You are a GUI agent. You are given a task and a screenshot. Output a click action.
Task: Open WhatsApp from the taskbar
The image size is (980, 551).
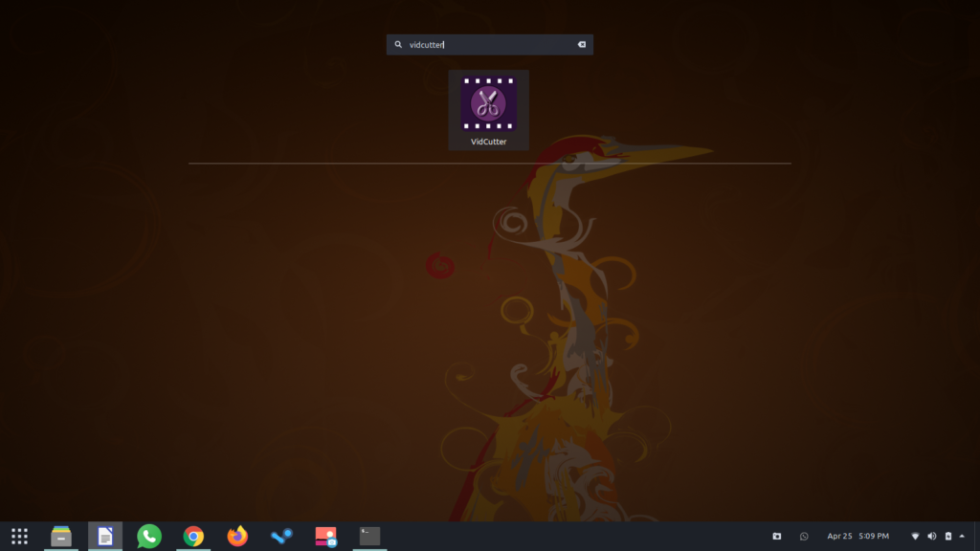pos(149,537)
